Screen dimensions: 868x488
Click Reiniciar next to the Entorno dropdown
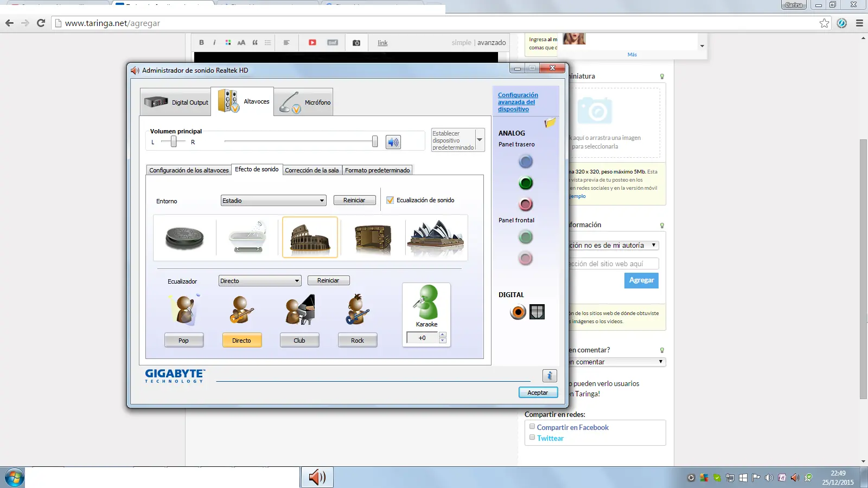tap(354, 200)
